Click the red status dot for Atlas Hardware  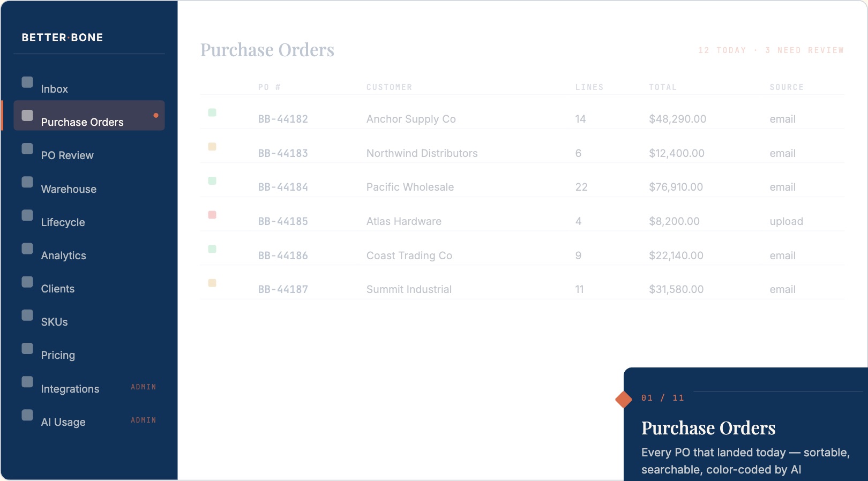(x=212, y=214)
